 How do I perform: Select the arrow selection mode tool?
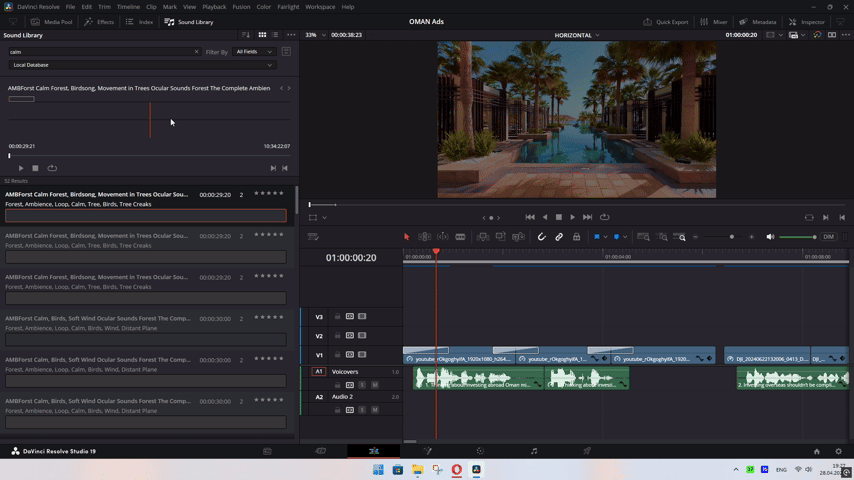pyautogui.click(x=406, y=237)
